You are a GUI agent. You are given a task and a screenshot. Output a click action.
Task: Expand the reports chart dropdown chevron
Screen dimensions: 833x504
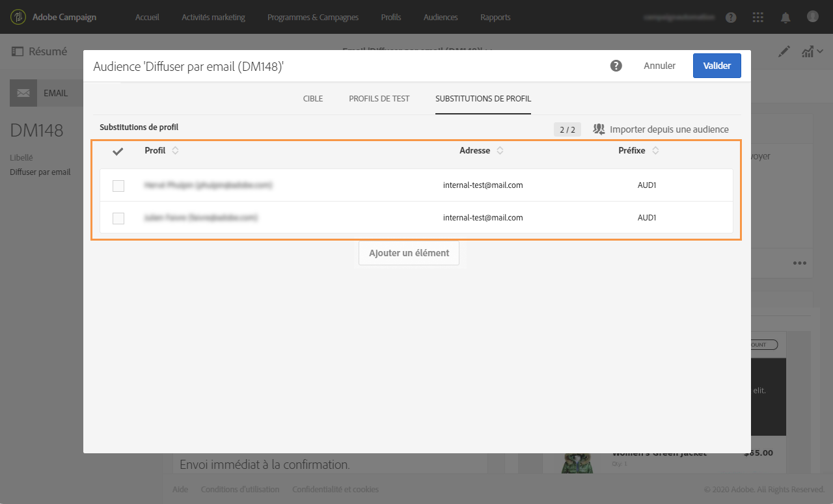(821, 51)
